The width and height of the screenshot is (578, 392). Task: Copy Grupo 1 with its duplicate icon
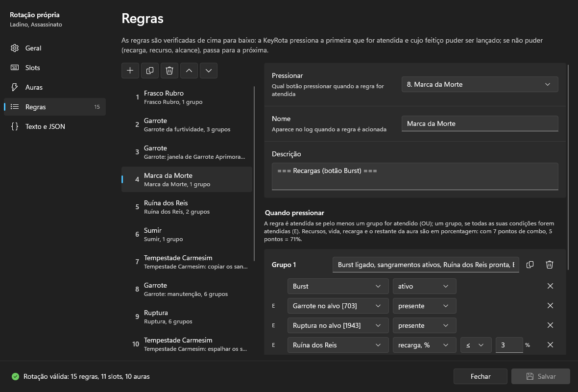click(530, 265)
